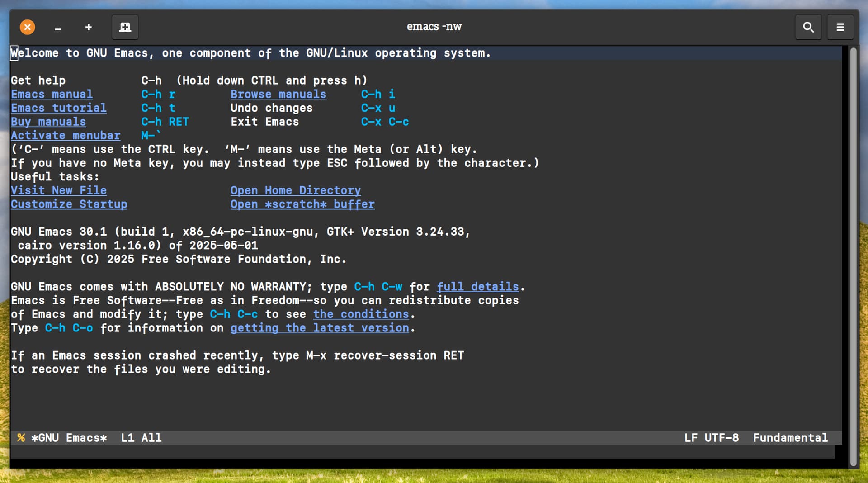Viewport: 868px width, 483px height.
Task: Open the conditions link
Action: [361, 314]
